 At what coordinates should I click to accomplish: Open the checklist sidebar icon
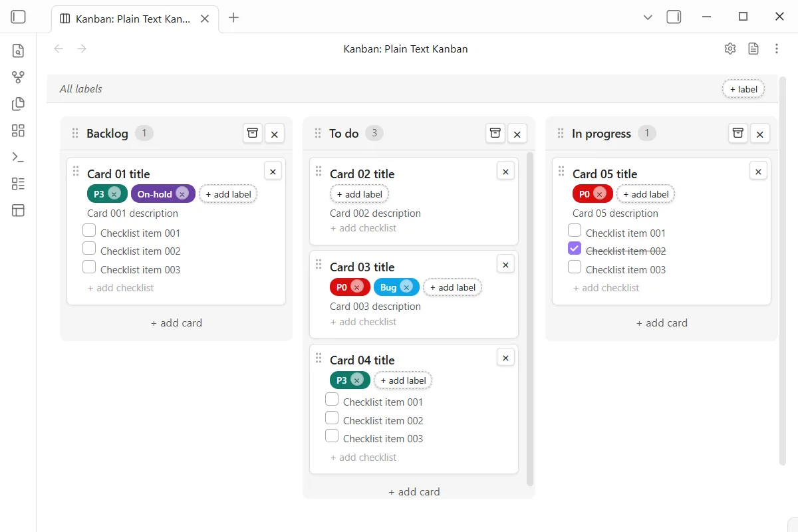point(18,184)
